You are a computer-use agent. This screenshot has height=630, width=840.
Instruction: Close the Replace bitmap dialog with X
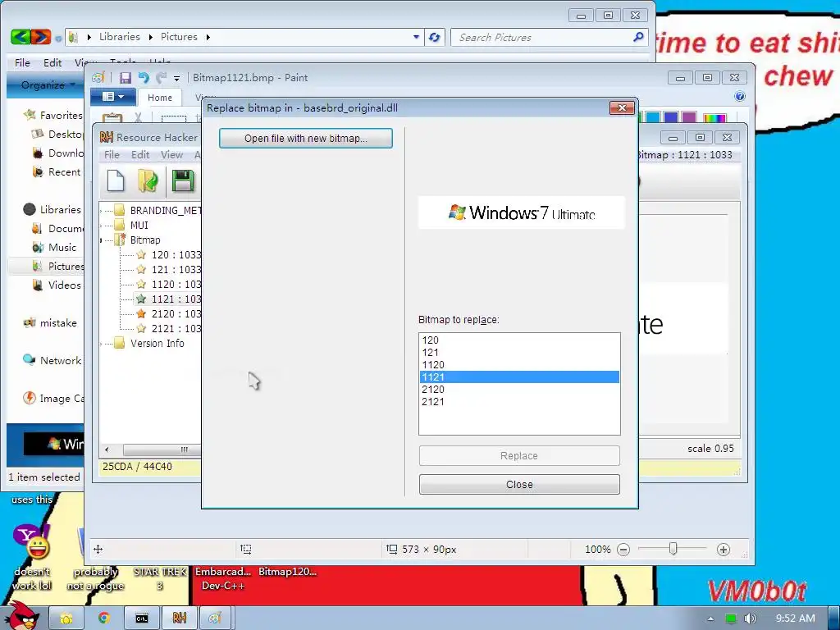coord(622,107)
